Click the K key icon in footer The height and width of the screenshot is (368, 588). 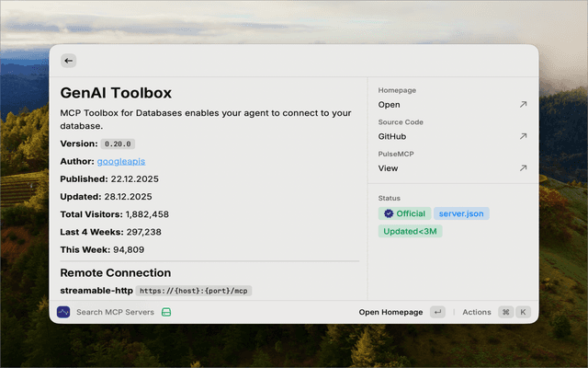[523, 313]
